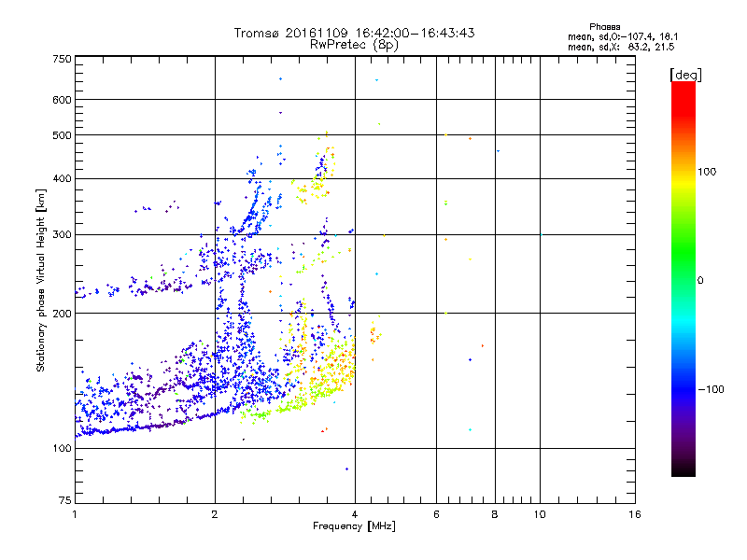The image size is (747, 560).
Task: Click the x-axis tick label "6"
Action: [436, 514]
